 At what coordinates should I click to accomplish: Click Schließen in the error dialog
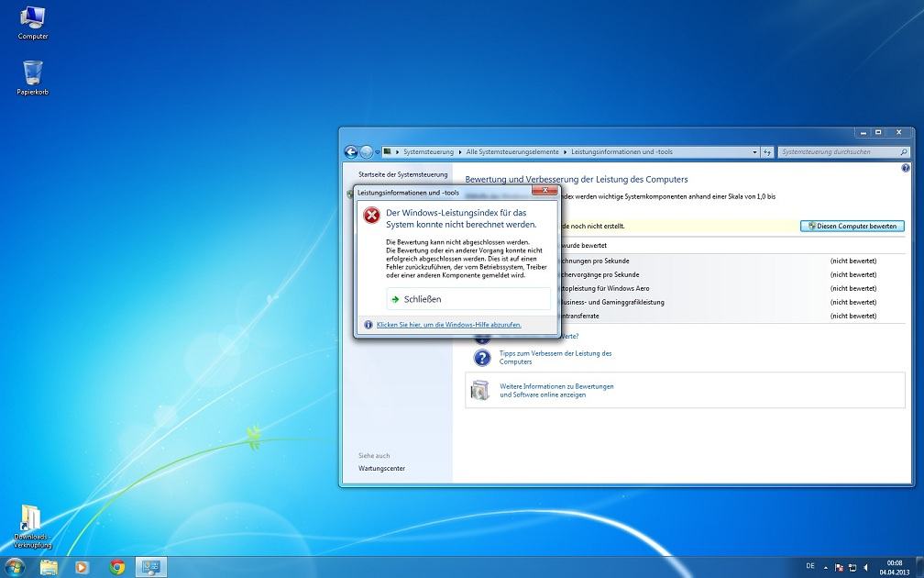point(468,299)
